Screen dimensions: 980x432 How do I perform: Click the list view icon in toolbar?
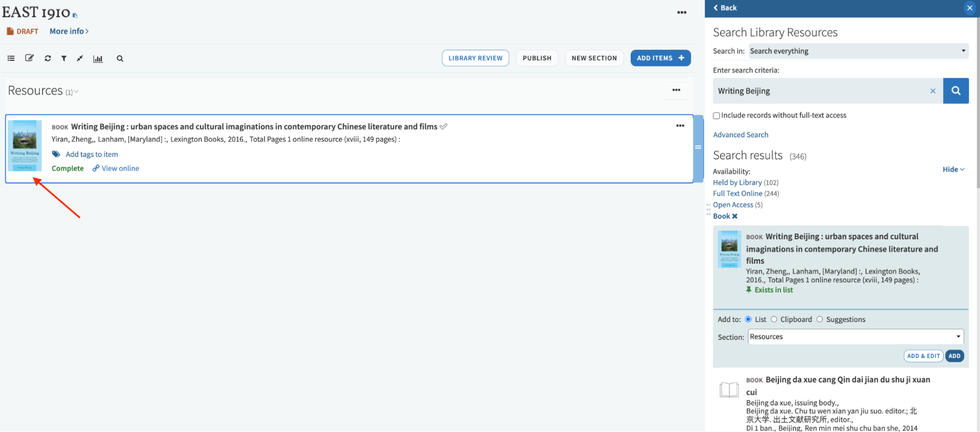[11, 58]
